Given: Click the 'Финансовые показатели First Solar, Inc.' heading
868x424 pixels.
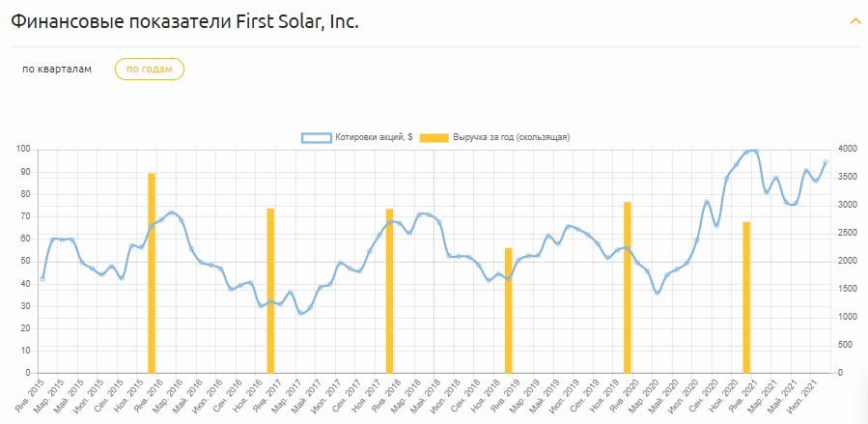Looking at the screenshot, I should click(185, 21).
